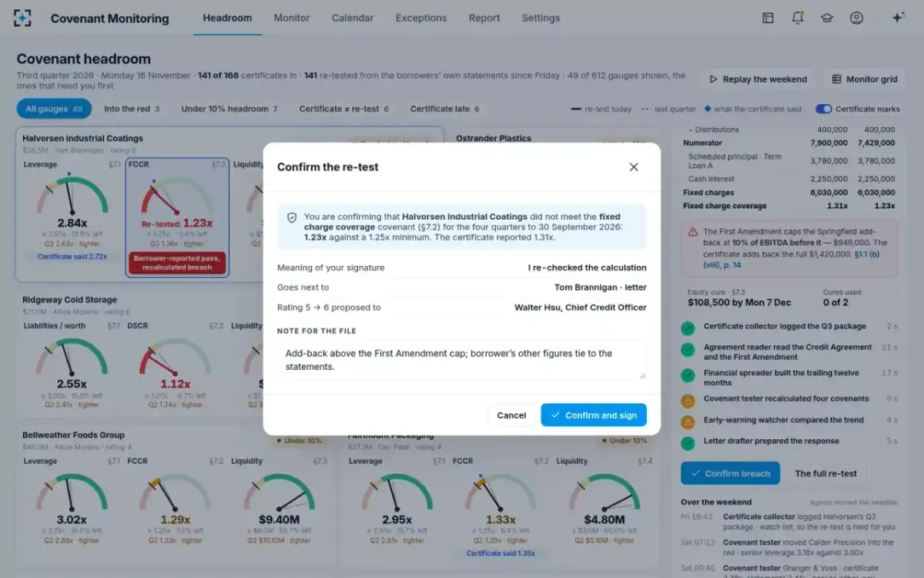The image size is (924, 578).
Task: Click the shield icon in the confirmation notice
Action: click(292, 218)
